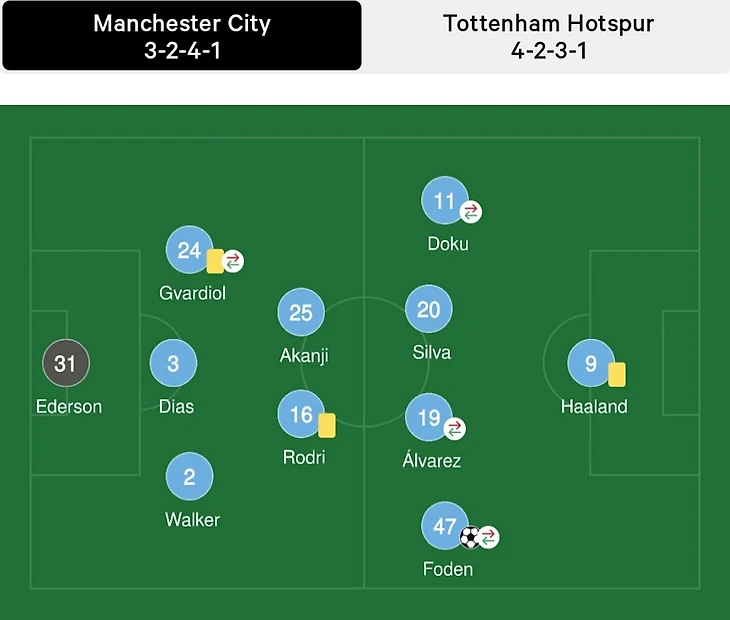Select Dias number 3 player circle
The height and width of the screenshot is (620, 730).
[x=173, y=364]
